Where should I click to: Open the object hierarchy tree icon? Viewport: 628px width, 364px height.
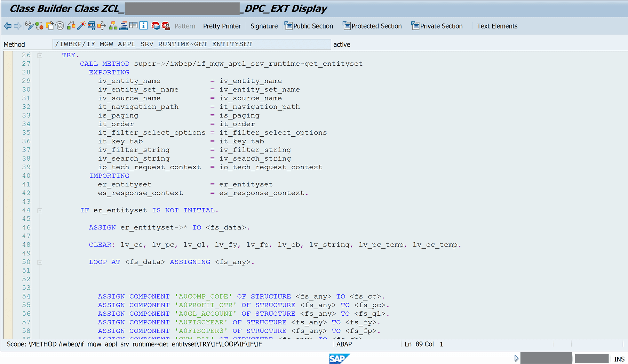(x=113, y=26)
